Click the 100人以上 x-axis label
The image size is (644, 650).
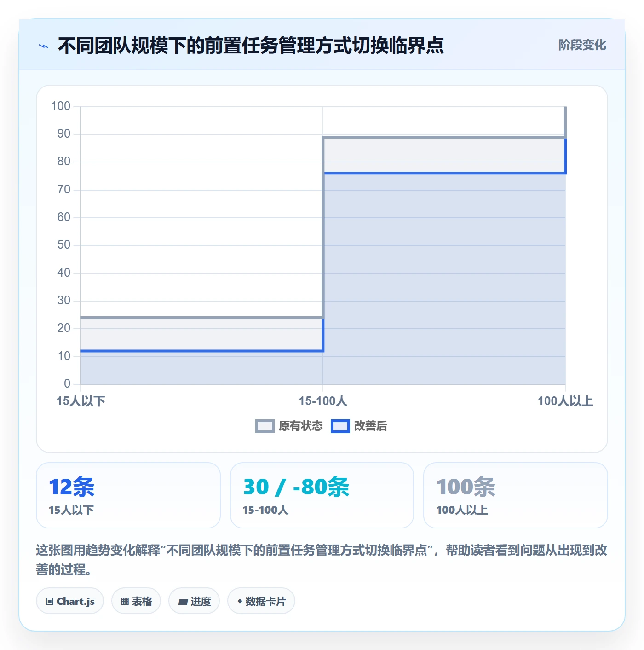pos(565,401)
